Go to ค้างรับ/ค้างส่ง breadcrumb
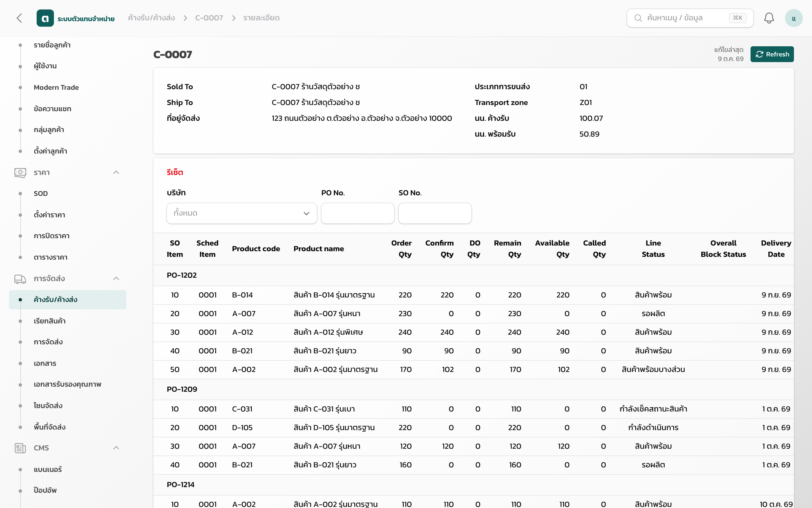812x508 pixels. tap(151, 18)
